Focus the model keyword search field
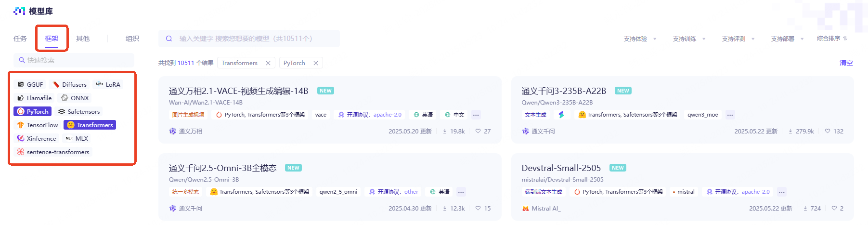Image resolution: width=868 pixels, height=225 pixels. 249,39
